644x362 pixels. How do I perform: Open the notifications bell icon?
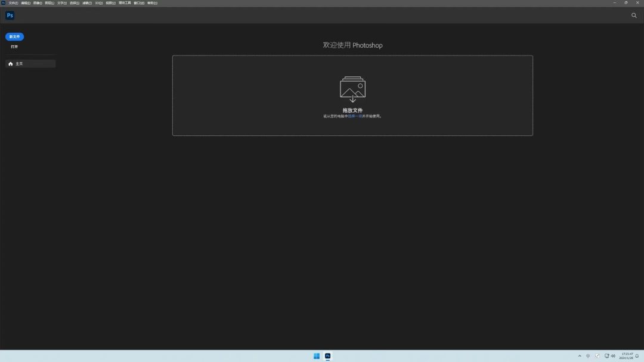click(637, 356)
